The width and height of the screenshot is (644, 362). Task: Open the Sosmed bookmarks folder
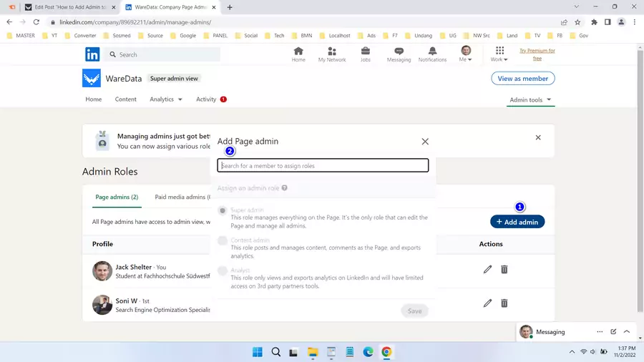pos(117,36)
